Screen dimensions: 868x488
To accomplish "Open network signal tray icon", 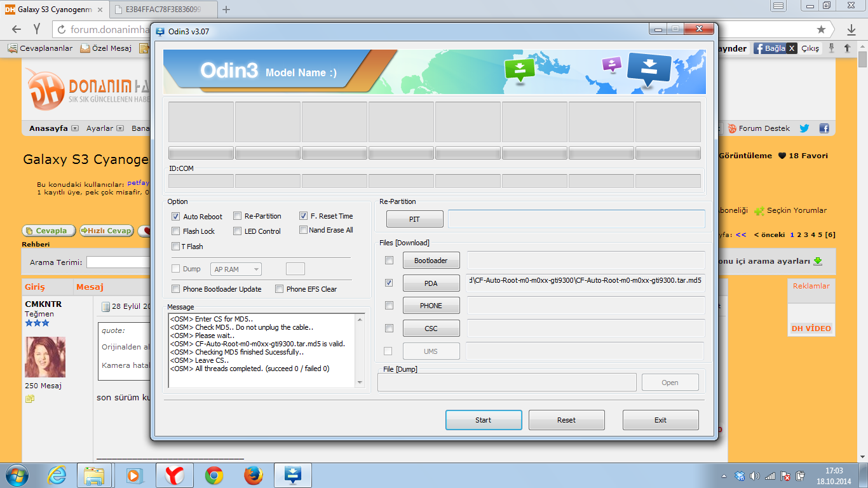I will 770,476.
